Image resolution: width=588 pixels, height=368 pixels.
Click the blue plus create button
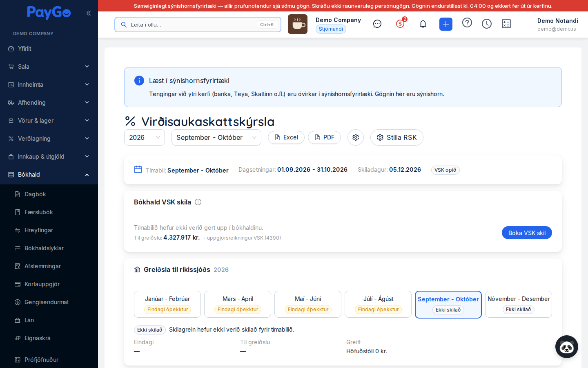[446, 24]
